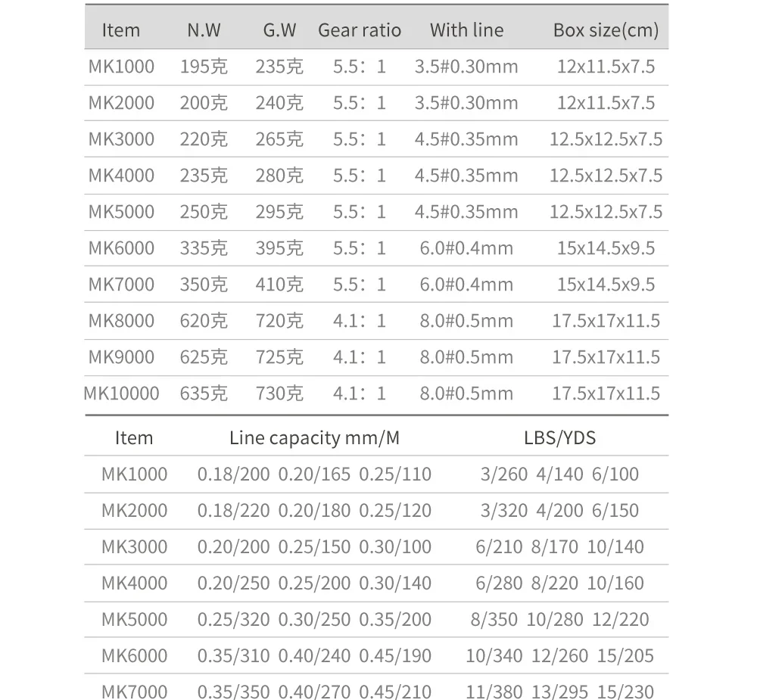The width and height of the screenshot is (757, 700).
Task: Click the 250克 net weight cell
Action: (204, 212)
